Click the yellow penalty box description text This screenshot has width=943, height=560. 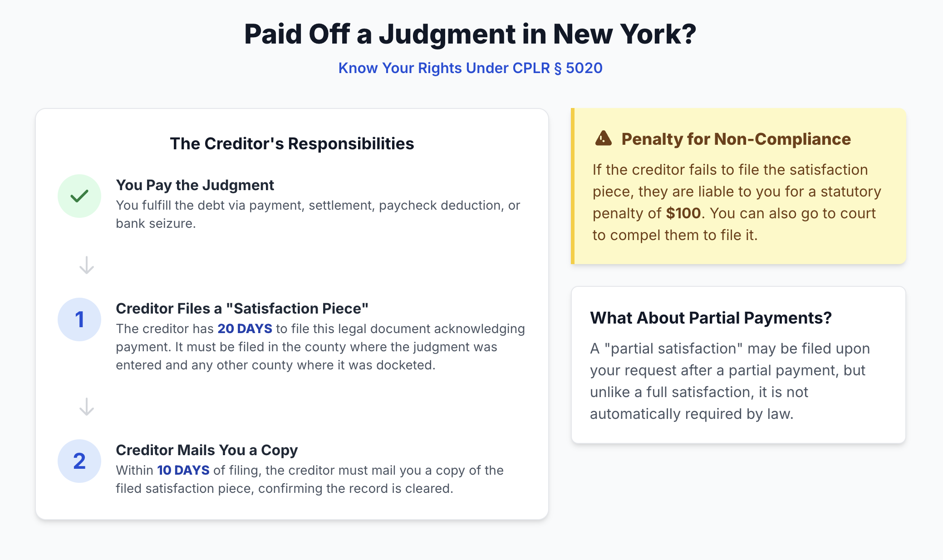(x=736, y=202)
